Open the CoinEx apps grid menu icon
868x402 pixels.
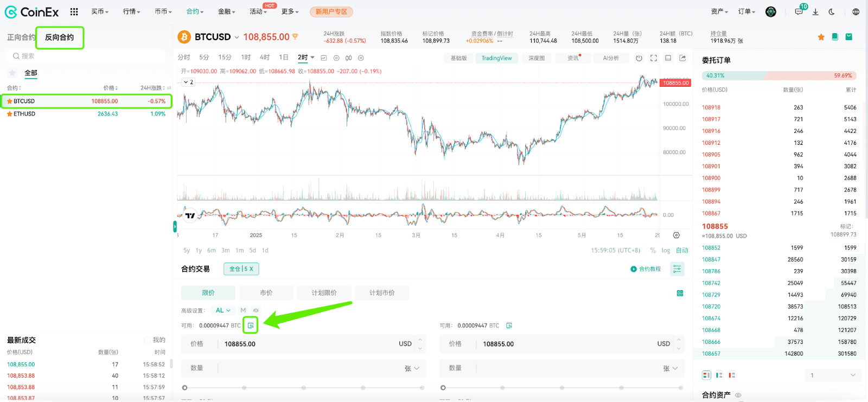(x=74, y=11)
